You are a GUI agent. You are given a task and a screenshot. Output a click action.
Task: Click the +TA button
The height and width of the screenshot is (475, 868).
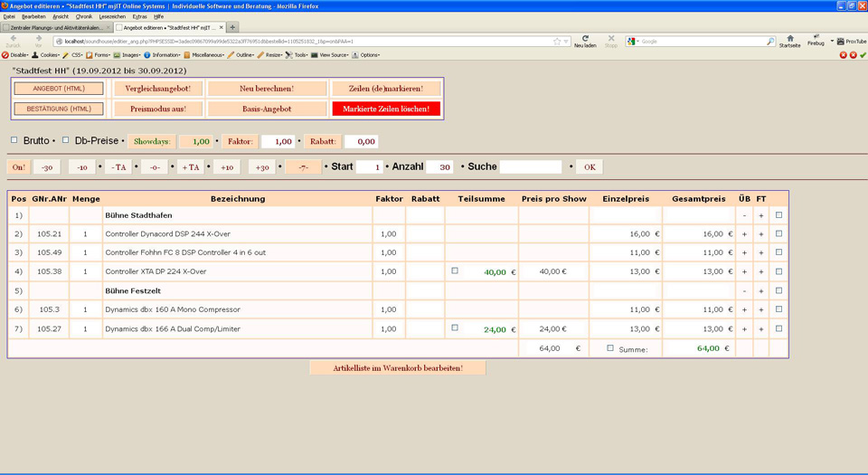[191, 167]
